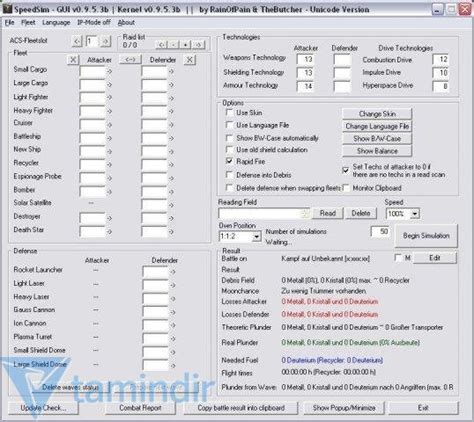
Task: Click Edit button in Result section
Action: pyautogui.click(x=435, y=258)
